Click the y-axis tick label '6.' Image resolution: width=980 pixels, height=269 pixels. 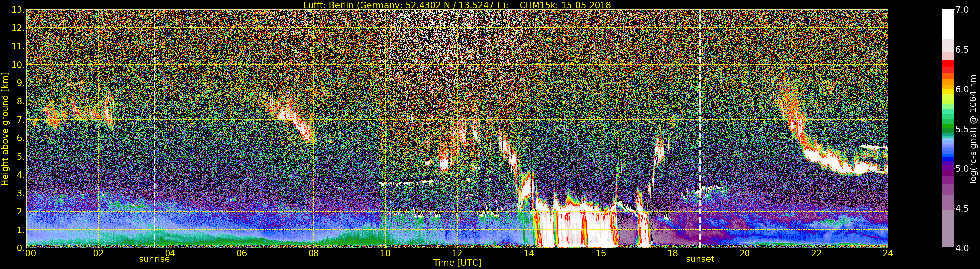(20, 138)
